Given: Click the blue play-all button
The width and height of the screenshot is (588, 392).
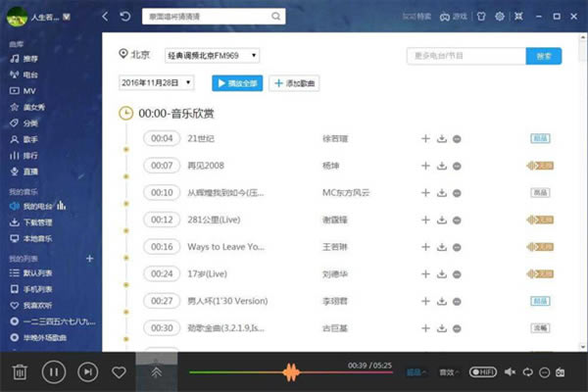Looking at the screenshot, I should [237, 83].
